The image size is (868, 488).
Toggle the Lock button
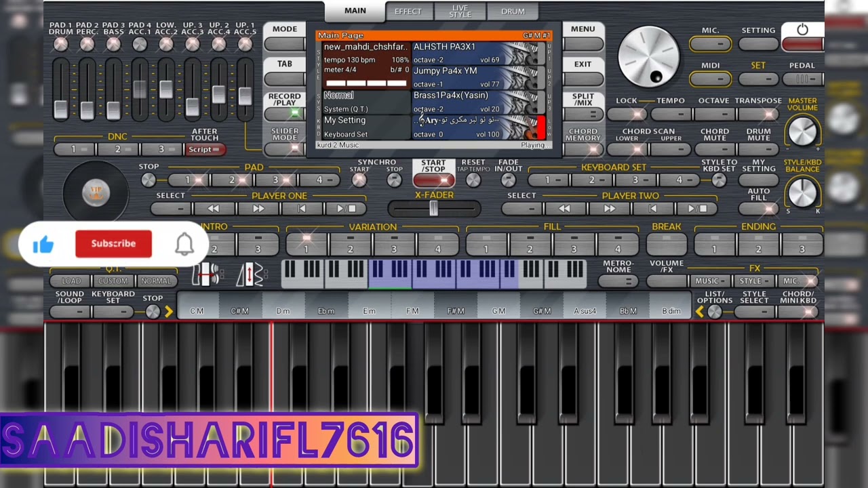coord(627,115)
